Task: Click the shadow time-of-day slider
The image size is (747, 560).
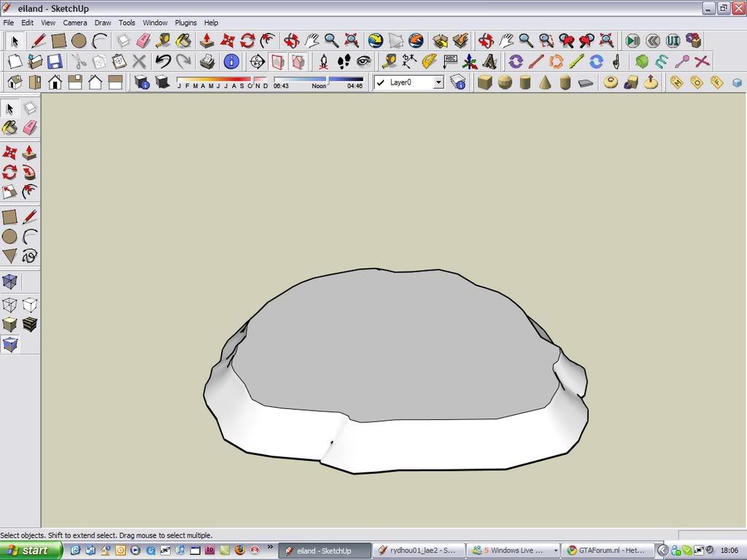Action: [x=318, y=82]
